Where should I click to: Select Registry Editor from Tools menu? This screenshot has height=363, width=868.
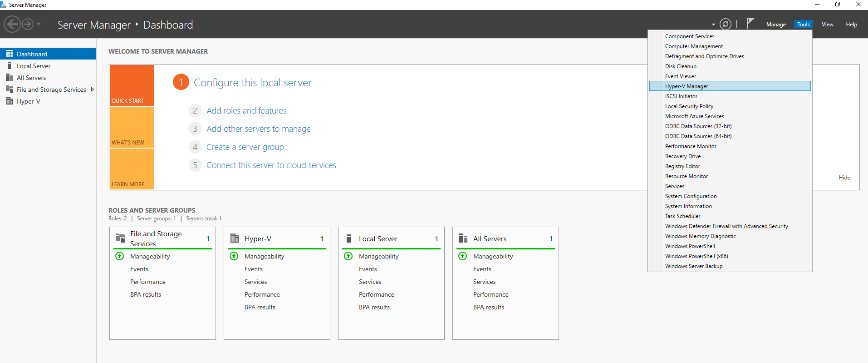point(730,166)
